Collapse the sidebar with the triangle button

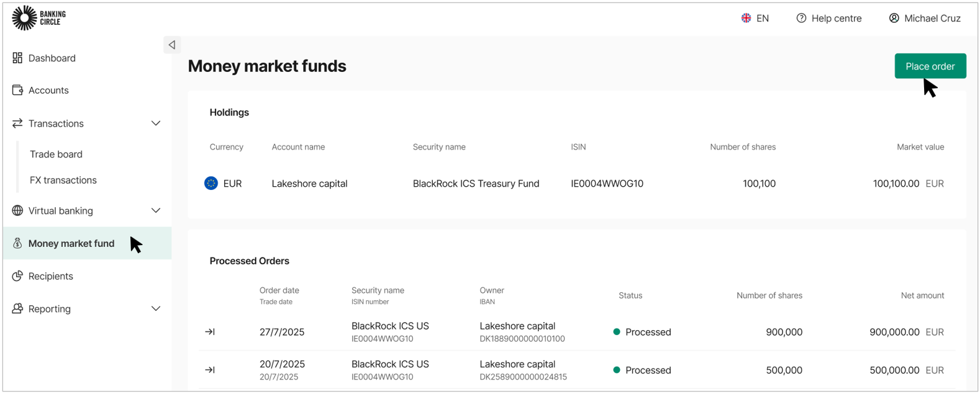[172, 45]
